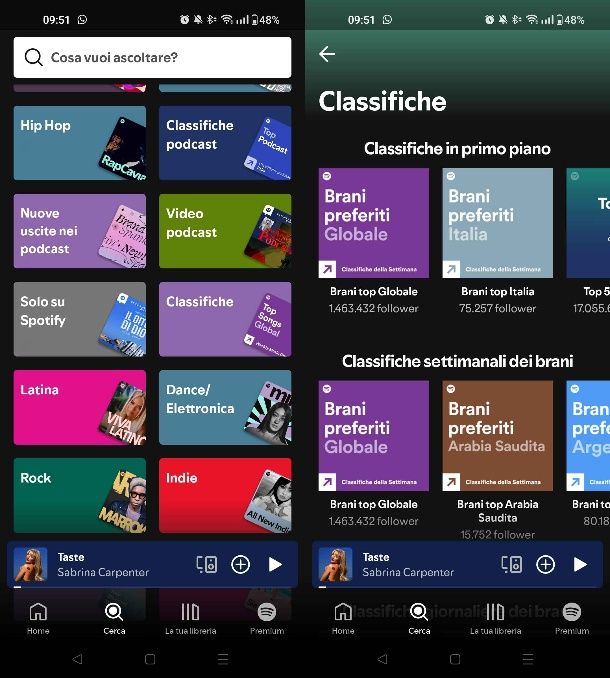Select 'Sabrina Carpenter' in left player bar
The image size is (610, 678).
(x=103, y=572)
